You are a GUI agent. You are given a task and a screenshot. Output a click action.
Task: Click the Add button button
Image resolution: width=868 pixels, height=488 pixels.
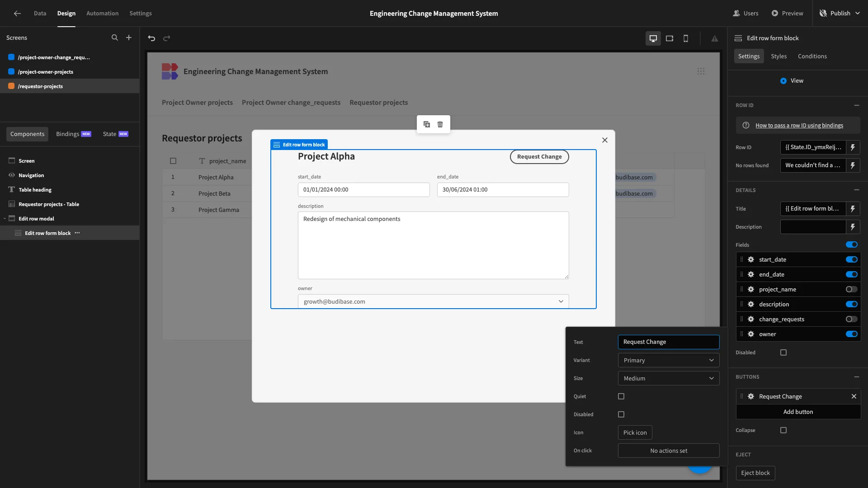tap(798, 412)
